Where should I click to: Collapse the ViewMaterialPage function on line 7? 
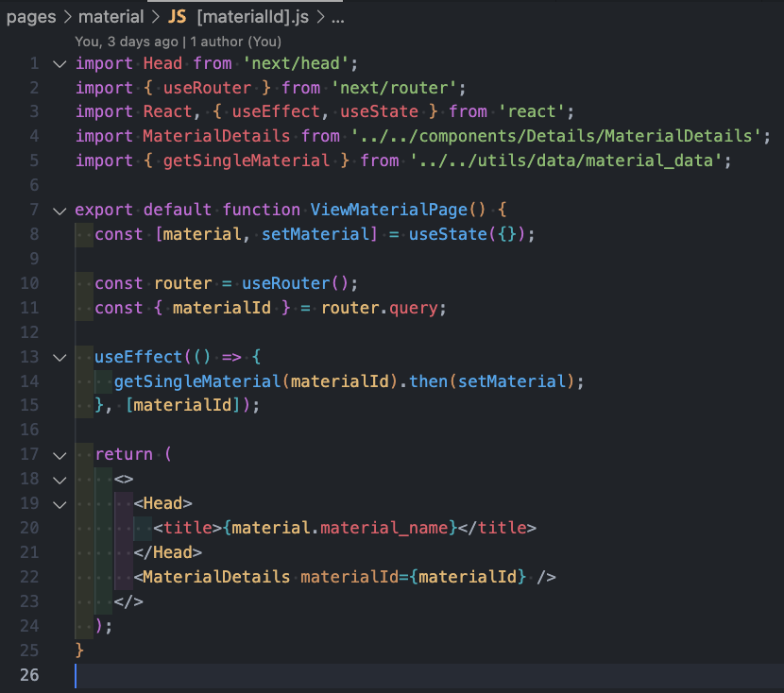(60, 210)
